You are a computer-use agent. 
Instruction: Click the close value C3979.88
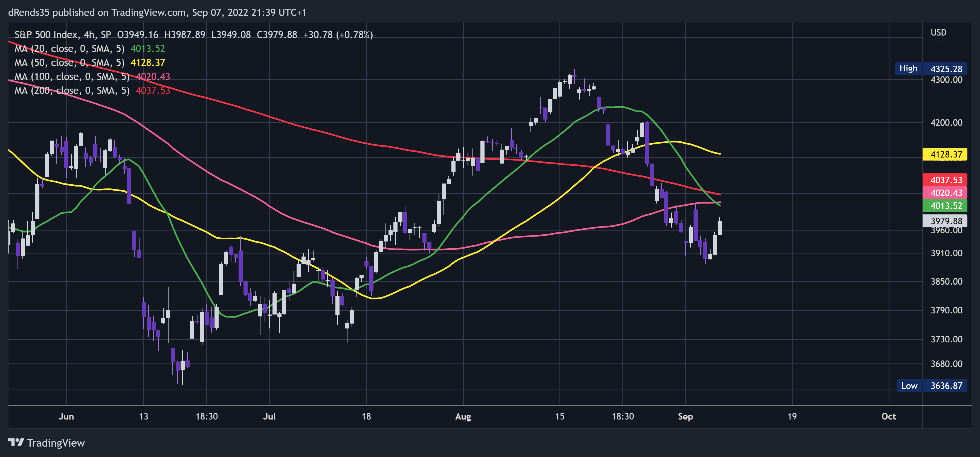[x=277, y=35]
